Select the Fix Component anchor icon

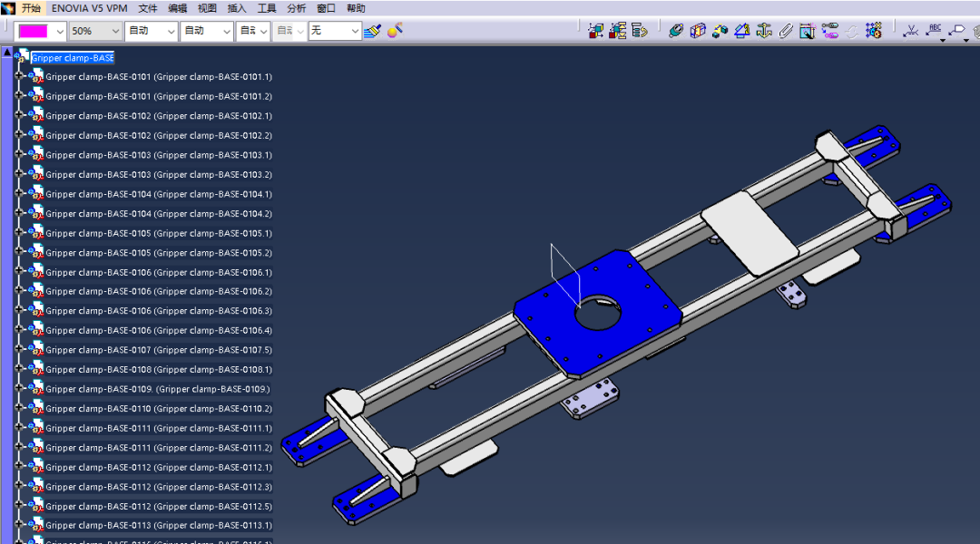[x=764, y=31]
